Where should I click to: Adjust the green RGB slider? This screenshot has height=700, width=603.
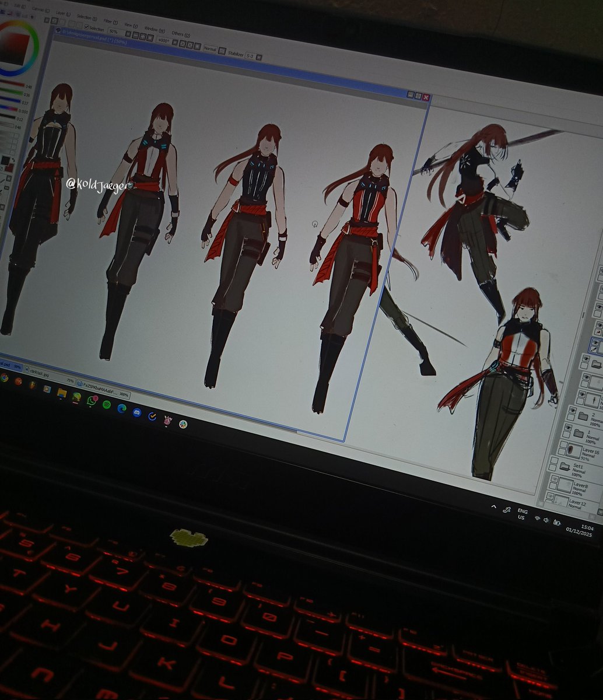[12, 93]
